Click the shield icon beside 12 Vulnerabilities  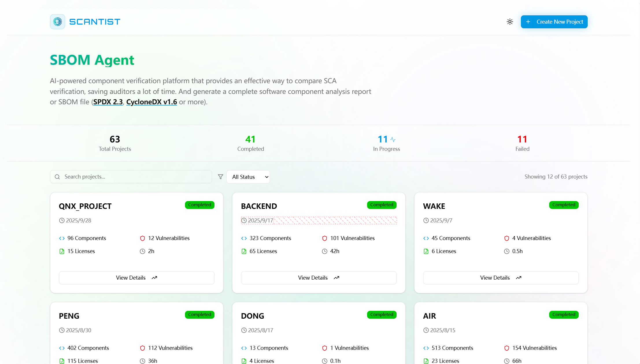(x=142, y=238)
